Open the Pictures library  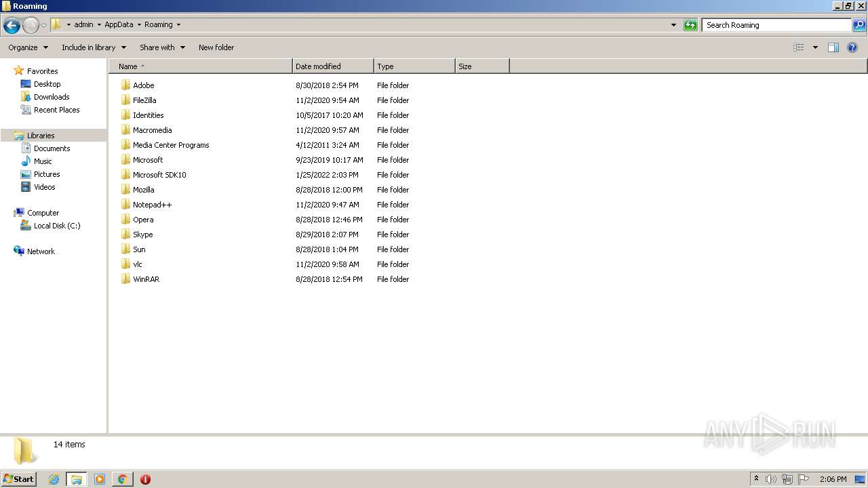pyautogui.click(x=47, y=174)
